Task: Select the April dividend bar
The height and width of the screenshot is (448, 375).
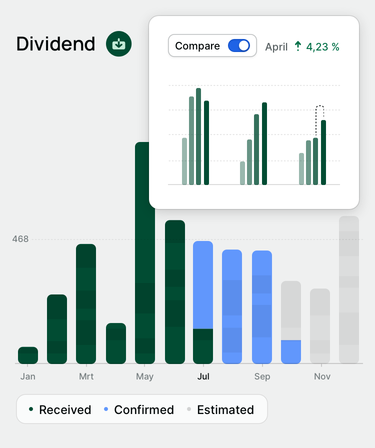Action: [x=116, y=343]
